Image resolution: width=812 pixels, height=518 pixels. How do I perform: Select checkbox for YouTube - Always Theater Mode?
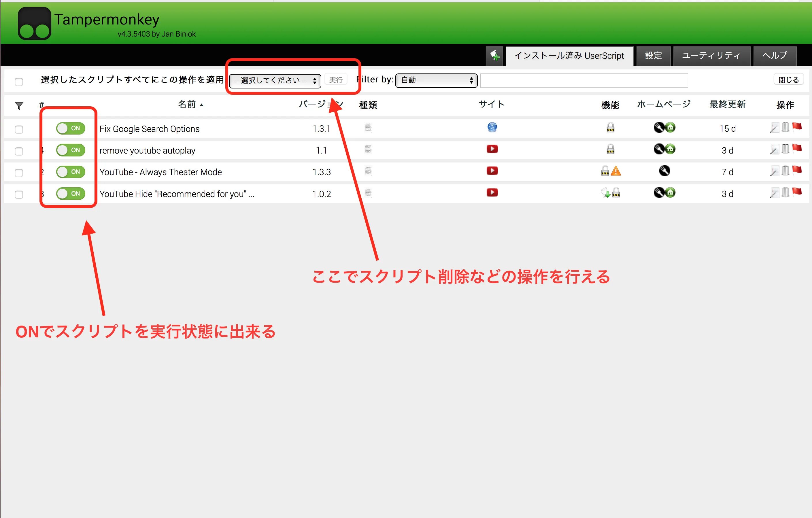tap(19, 173)
